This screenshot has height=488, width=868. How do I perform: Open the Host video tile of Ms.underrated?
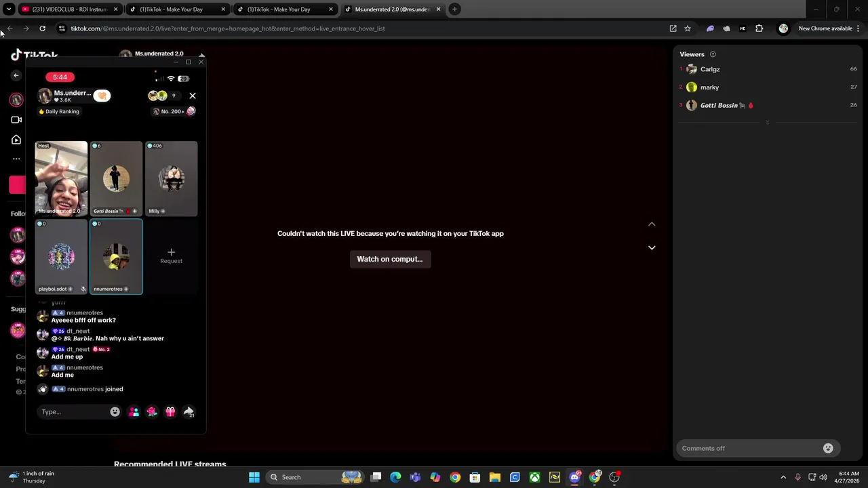(x=61, y=179)
